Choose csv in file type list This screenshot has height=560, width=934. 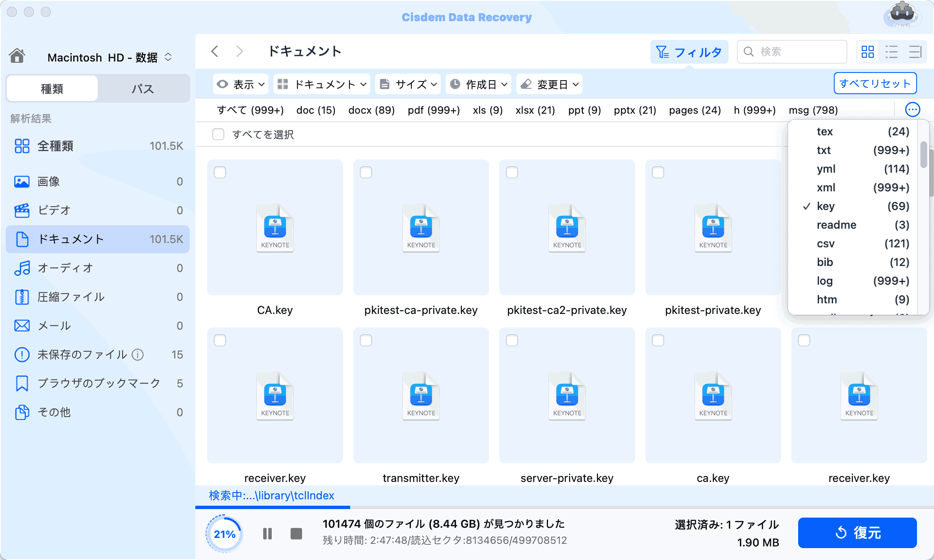pyautogui.click(x=826, y=244)
